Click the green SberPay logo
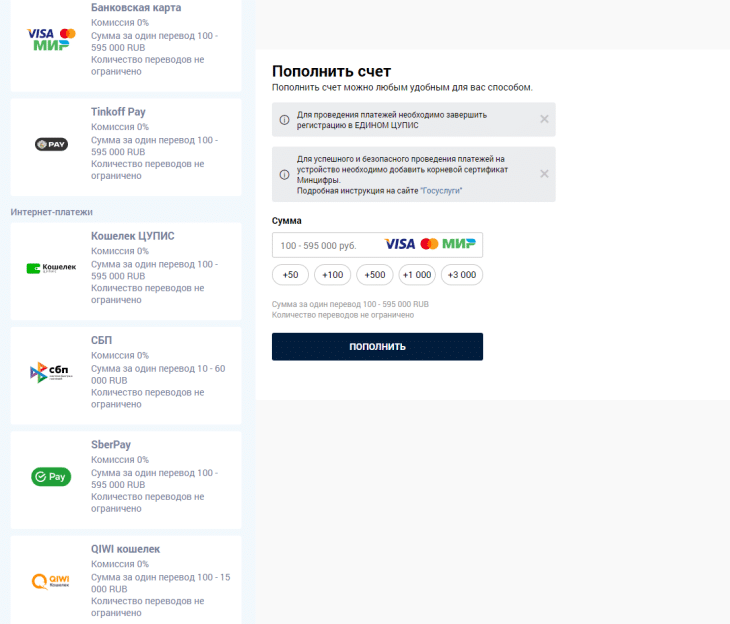730x624 pixels. (x=51, y=477)
